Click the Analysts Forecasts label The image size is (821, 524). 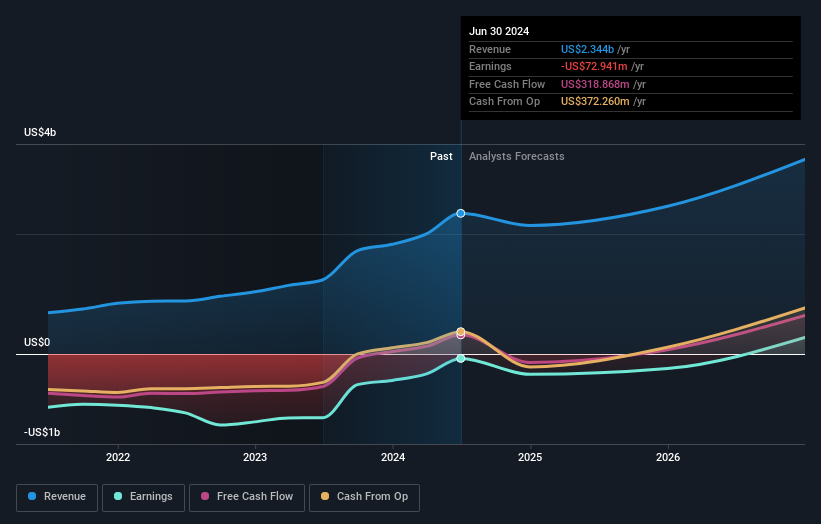tap(517, 156)
